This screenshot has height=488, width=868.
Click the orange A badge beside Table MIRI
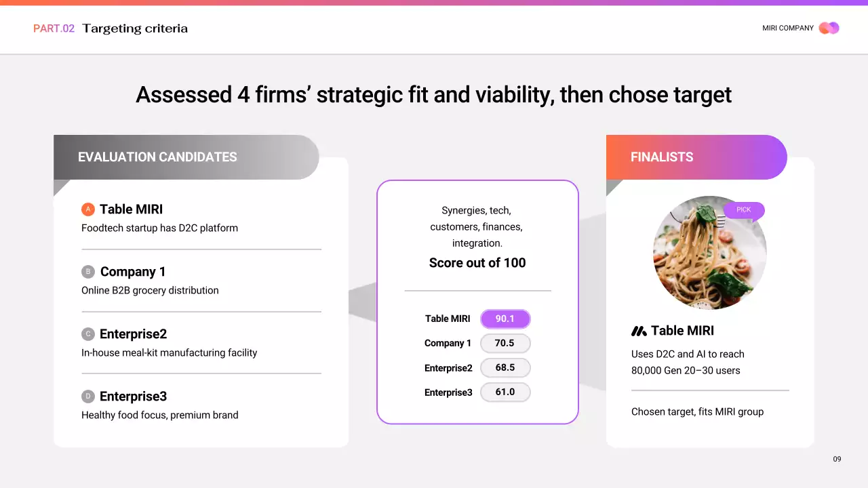[88, 209]
